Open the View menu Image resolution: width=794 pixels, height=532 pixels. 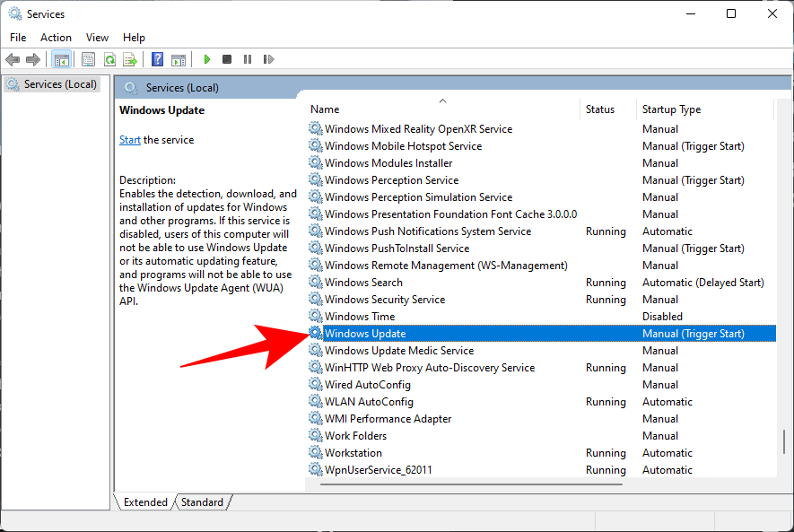(x=97, y=38)
